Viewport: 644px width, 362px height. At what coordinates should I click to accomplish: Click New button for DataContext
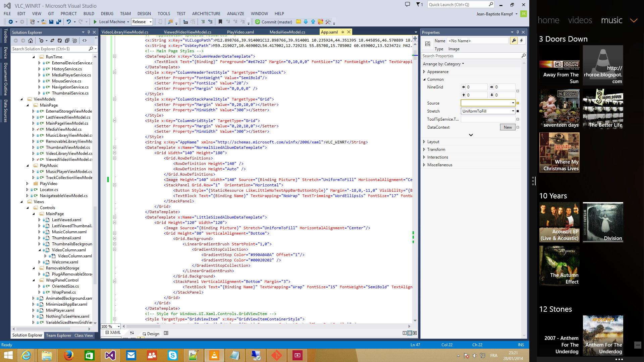[x=507, y=127]
